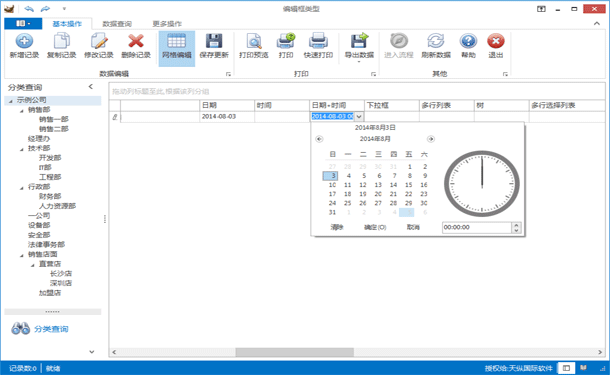Open the 打印 group dialog launcher

[x=373, y=74]
